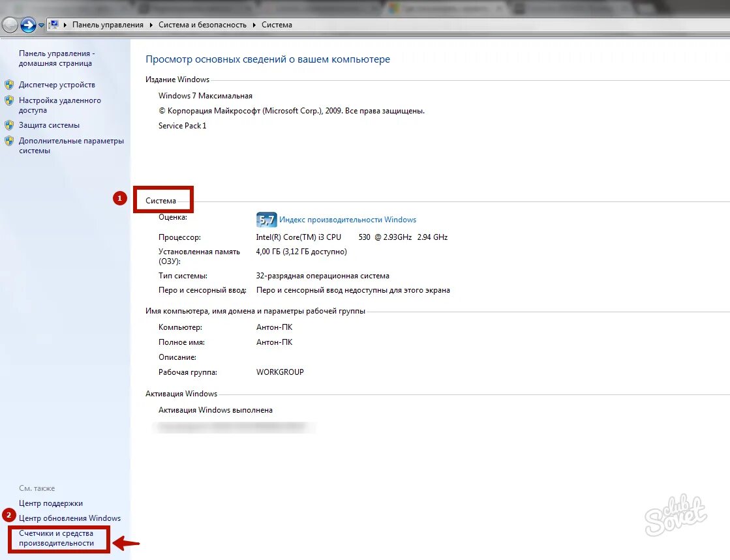Click the Windows 7 Максимальная edition text

[205, 96]
